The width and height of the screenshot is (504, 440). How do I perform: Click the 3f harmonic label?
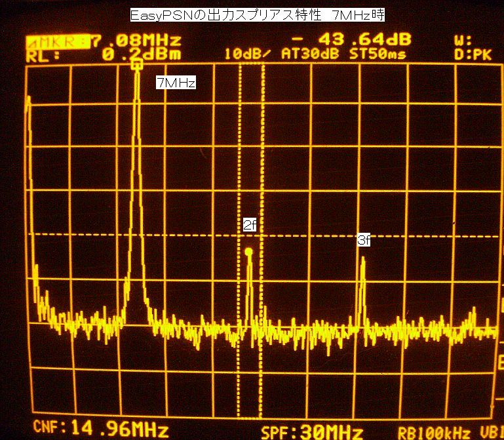tap(364, 240)
